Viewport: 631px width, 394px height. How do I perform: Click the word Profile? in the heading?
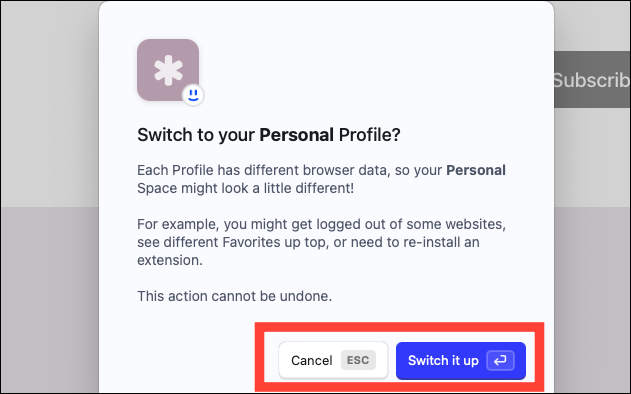tap(369, 135)
